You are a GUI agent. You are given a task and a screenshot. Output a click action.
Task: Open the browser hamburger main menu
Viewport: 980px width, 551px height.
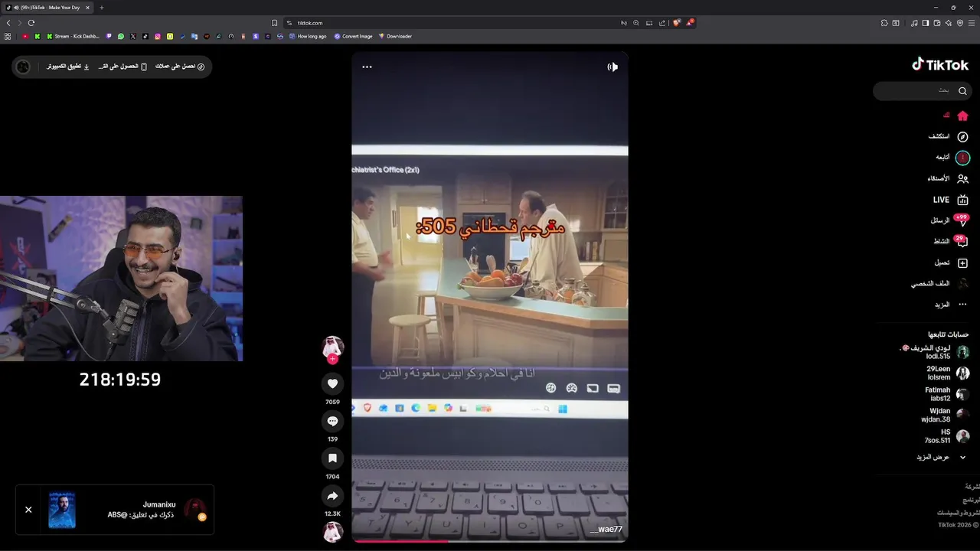point(972,23)
